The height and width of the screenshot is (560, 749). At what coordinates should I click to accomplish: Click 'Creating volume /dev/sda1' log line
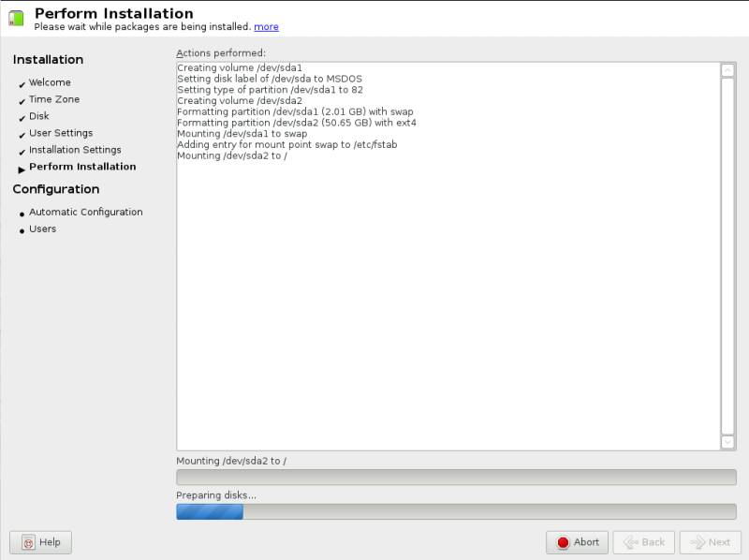point(240,67)
